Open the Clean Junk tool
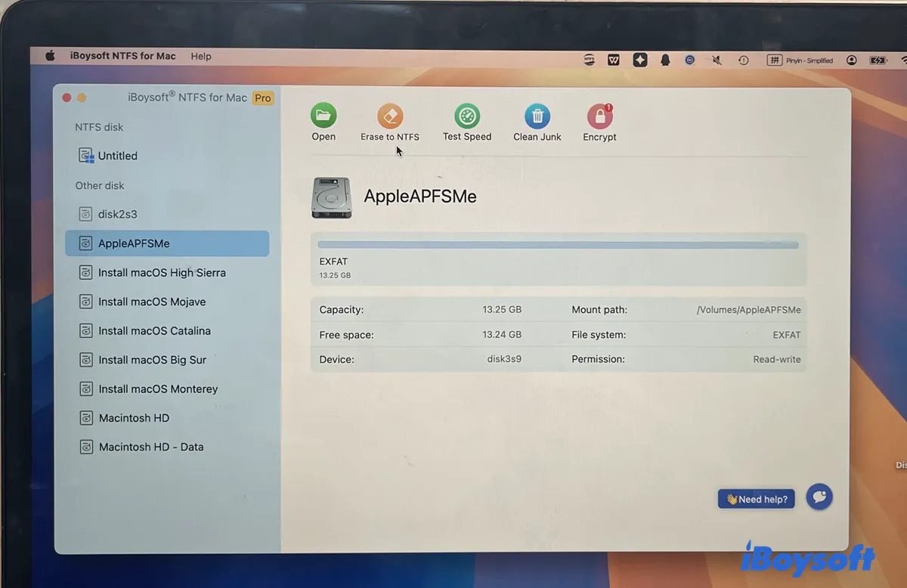The width and height of the screenshot is (907, 588). coord(537,116)
